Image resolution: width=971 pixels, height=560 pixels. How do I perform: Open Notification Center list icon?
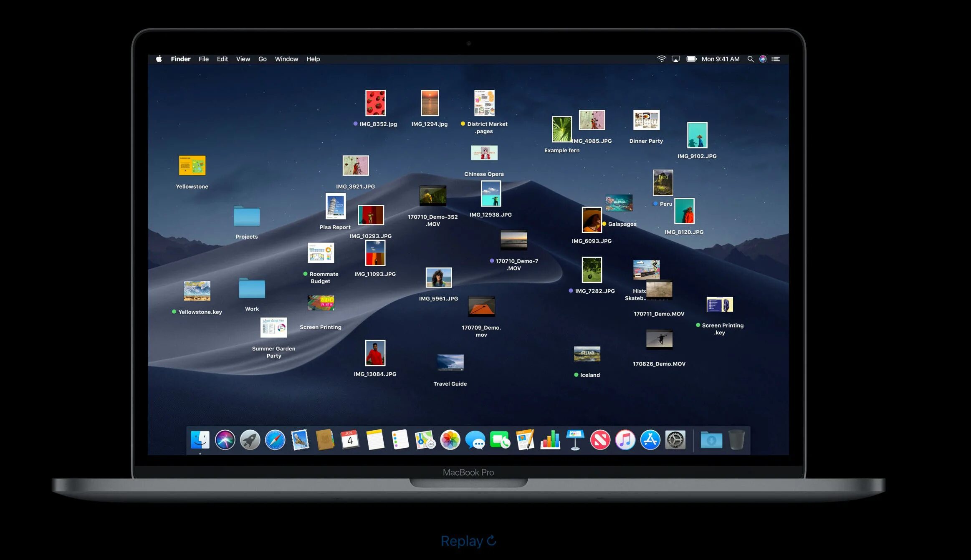(776, 59)
